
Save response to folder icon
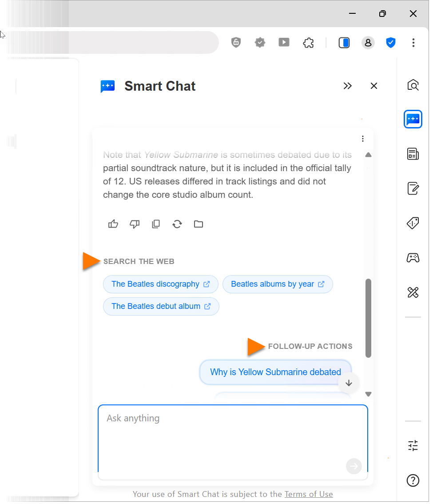(199, 224)
